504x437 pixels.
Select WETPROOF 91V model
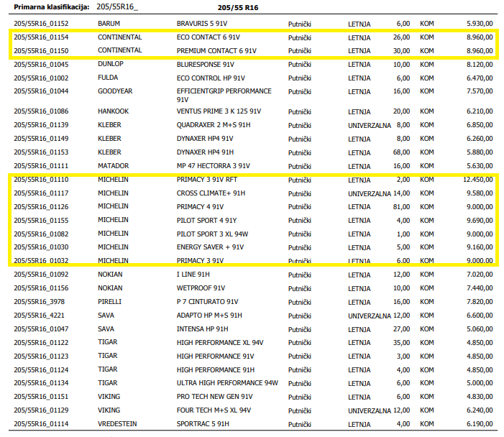click(201, 288)
